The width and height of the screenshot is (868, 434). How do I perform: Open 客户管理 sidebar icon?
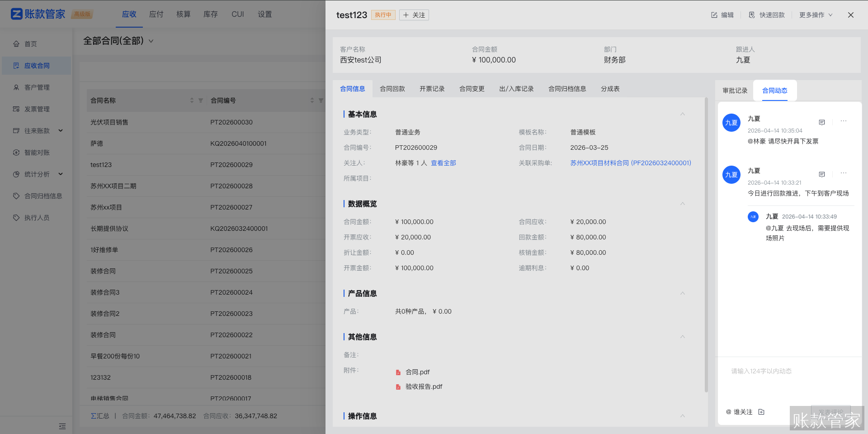(x=16, y=87)
